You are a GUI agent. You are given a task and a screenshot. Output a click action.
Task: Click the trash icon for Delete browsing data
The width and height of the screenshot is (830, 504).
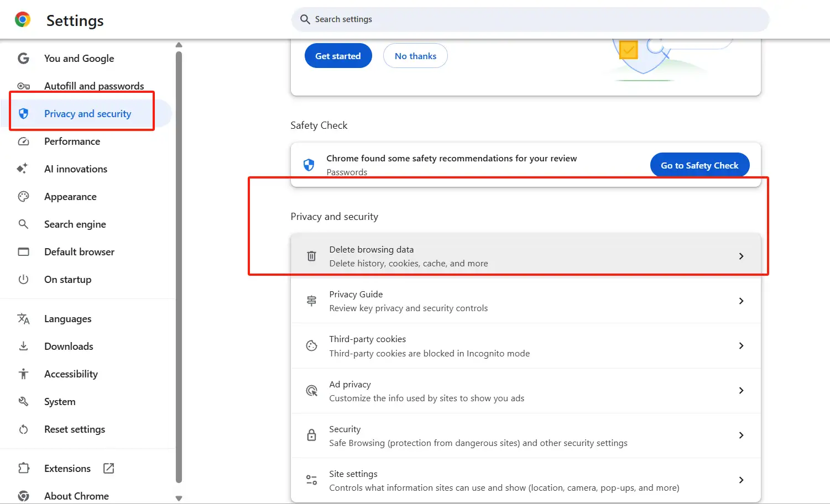(312, 256)
